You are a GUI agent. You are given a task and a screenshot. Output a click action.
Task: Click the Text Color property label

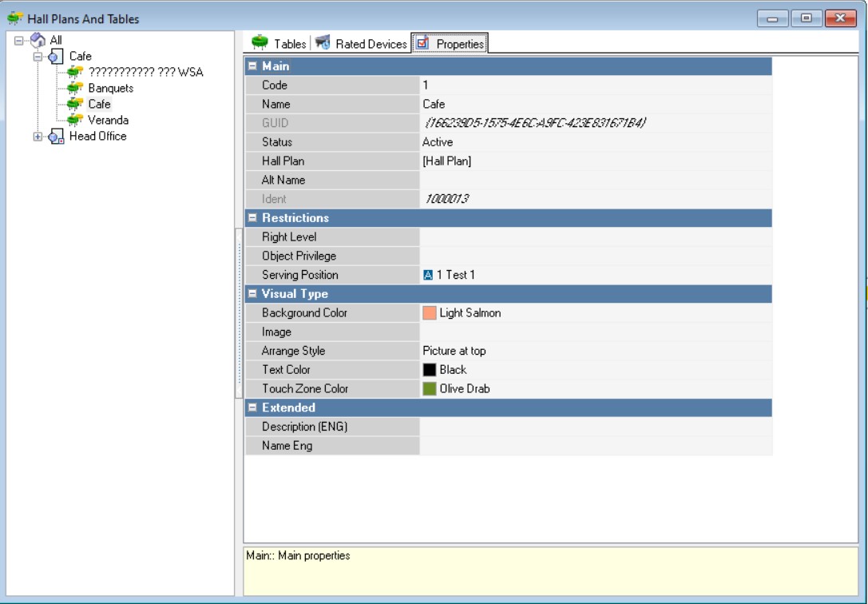click(x=286, y=370)
